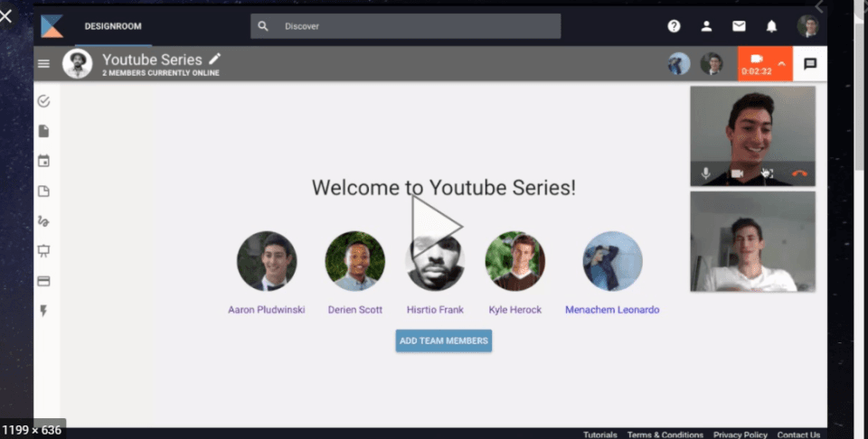Open the mail messages icon
This screenshot has width=868, height=439.
tap(739, 26)
